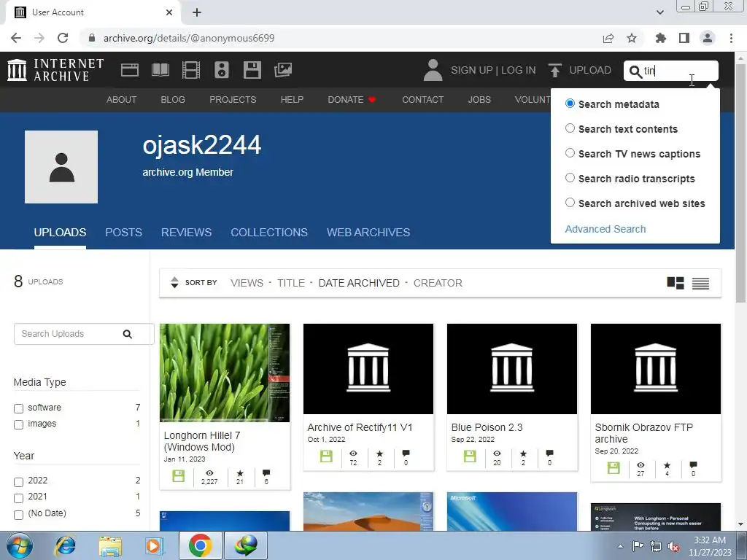Screen dimensions: 747x560
Task: Click the browser back arrow
Action: pyautogui.click(x=16, y=38)
